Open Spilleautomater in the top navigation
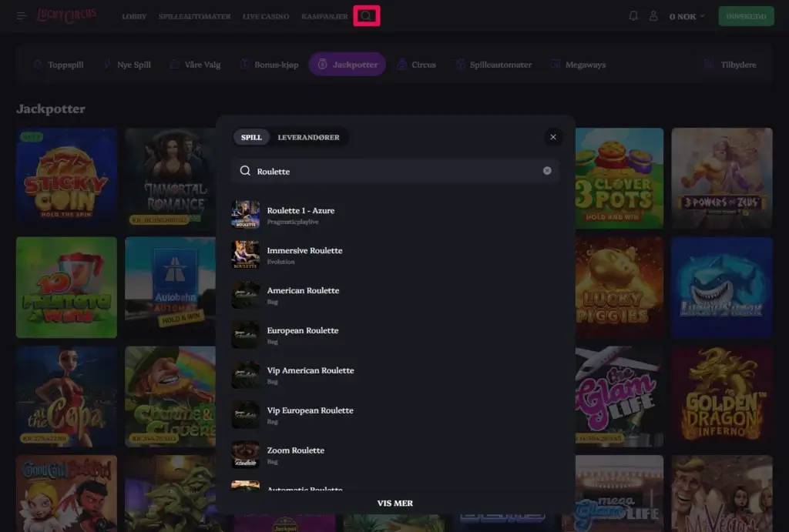 pos(195,17)
